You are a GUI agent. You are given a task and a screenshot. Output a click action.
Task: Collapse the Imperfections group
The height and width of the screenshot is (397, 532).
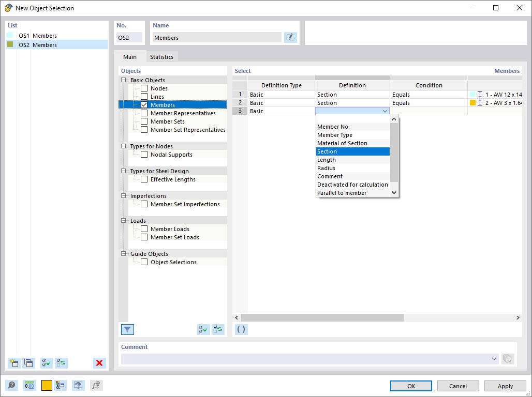coord(123,195)
